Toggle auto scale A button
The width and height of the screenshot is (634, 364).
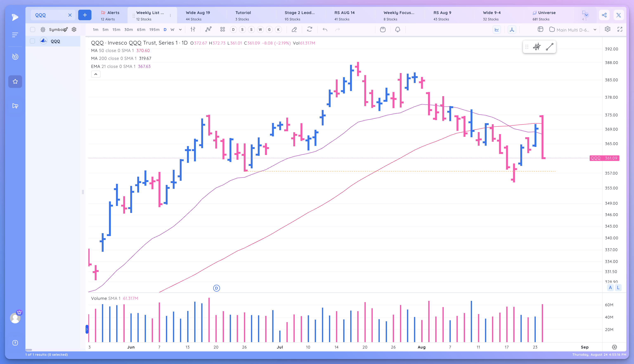click(x=610, y=287)
